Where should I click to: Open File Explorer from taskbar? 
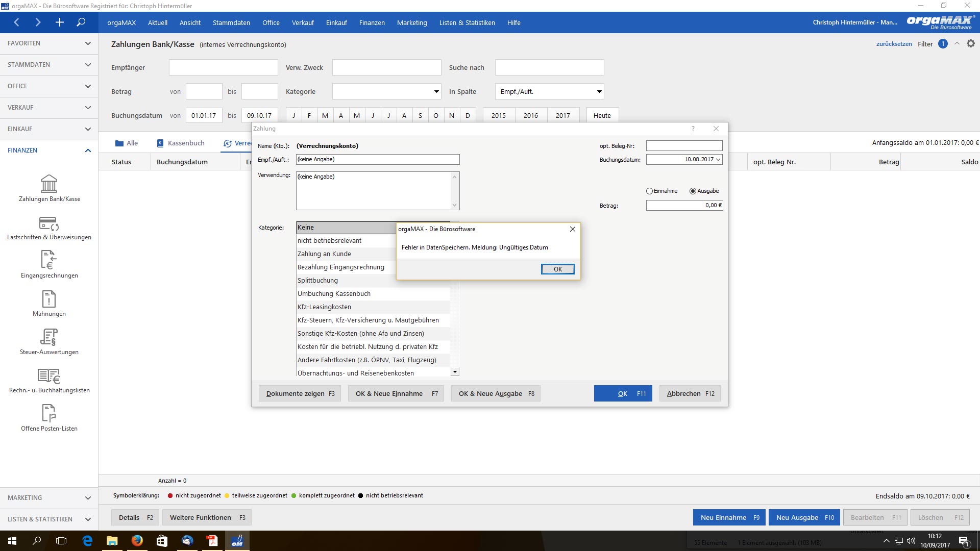(x=112, y=541)
